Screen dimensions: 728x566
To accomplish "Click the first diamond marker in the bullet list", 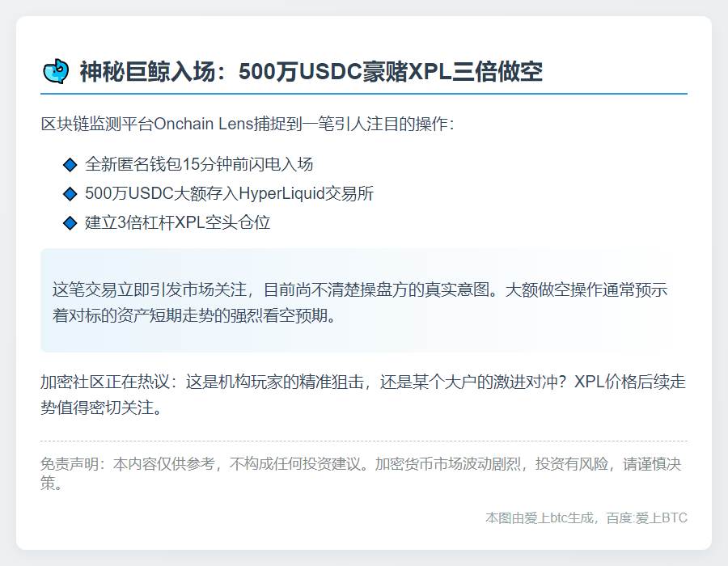I will [70, 164].
